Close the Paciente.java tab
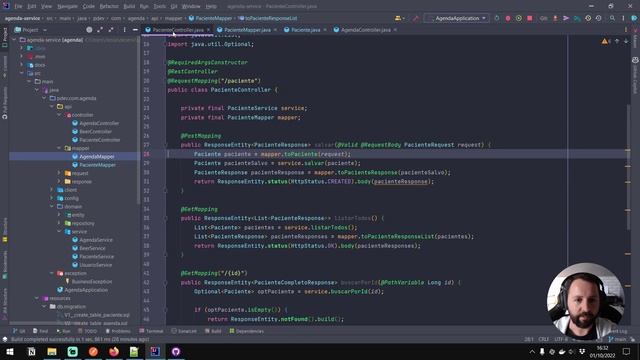Screen dimensions: 640x360 pyautogui.click(x=325, y=30)
